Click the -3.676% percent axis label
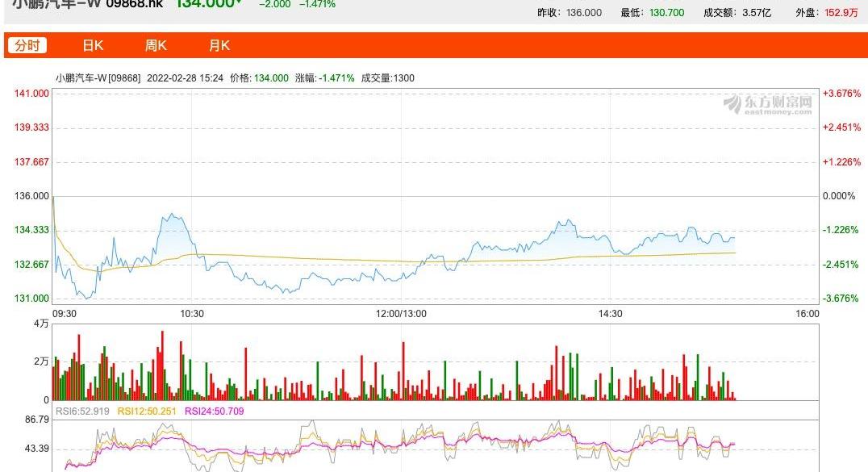 tap(841, 298)
